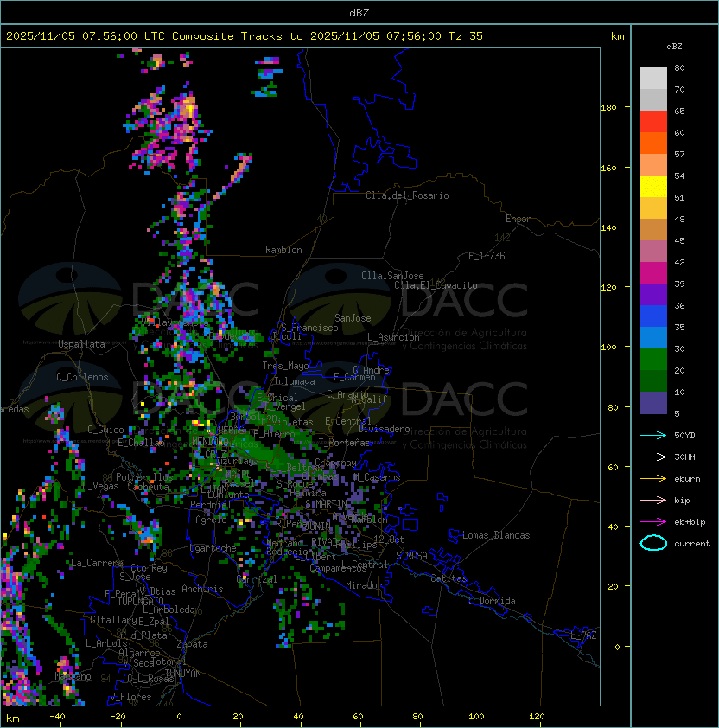
Task: Click the Tres_Mayo map label
Action: [x=285, y=366]
